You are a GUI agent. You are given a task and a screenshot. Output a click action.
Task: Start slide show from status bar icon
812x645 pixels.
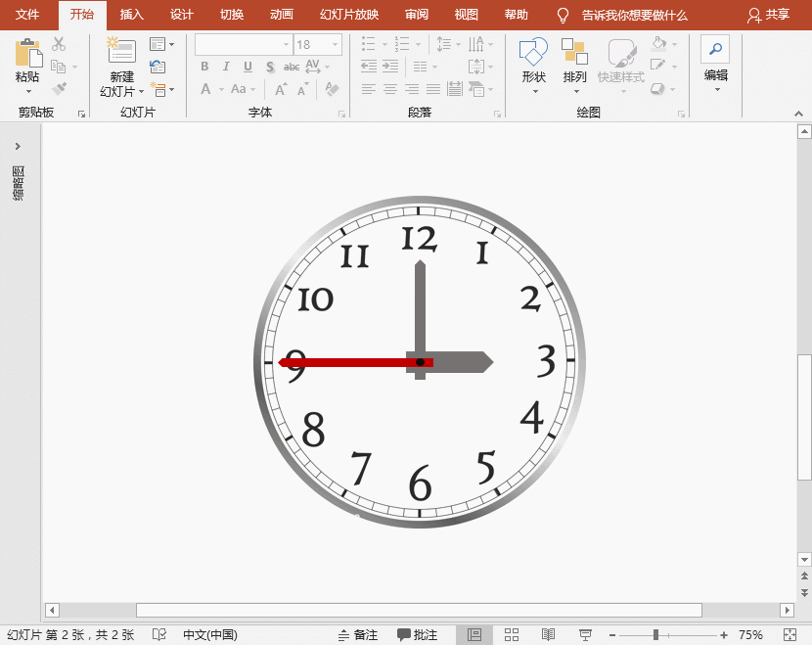click(584, 635)
